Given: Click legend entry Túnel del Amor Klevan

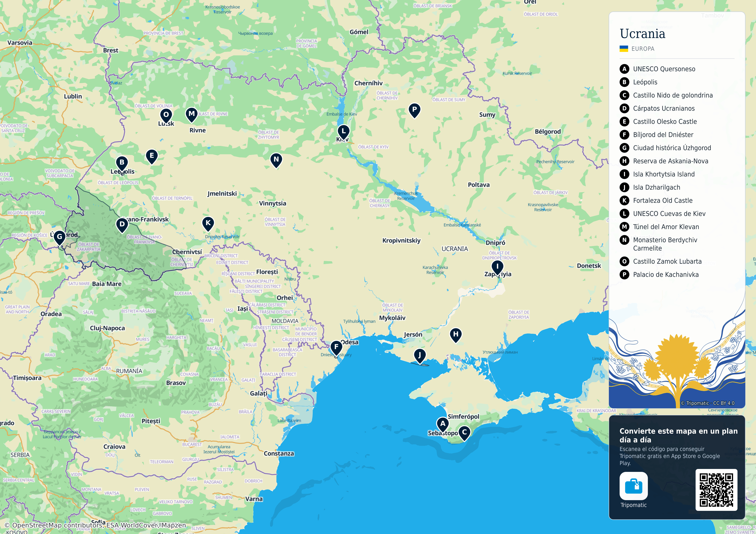Looking at the screenshot, I should pos(666,227).
